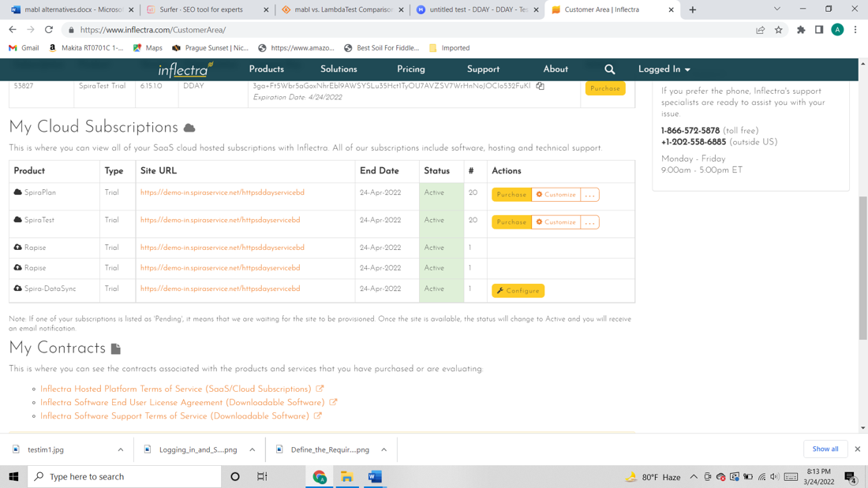Open more actions for the SpiraTest row

(589, 222)
